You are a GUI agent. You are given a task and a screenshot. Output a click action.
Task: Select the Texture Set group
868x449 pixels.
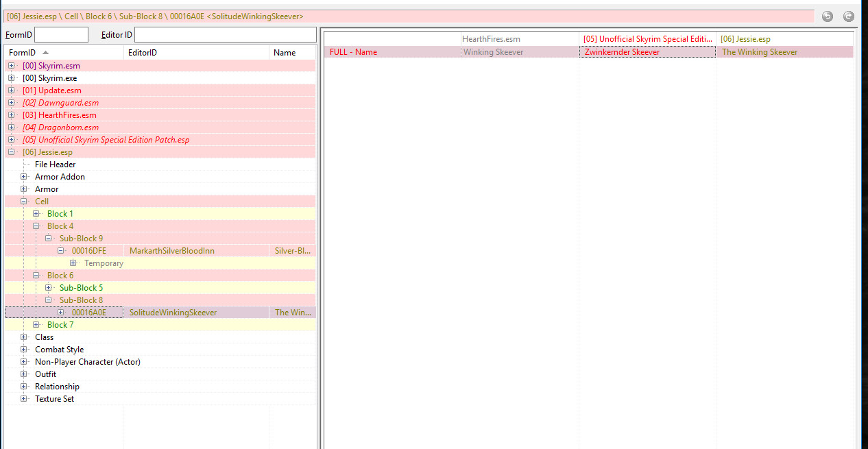point(54,399)
